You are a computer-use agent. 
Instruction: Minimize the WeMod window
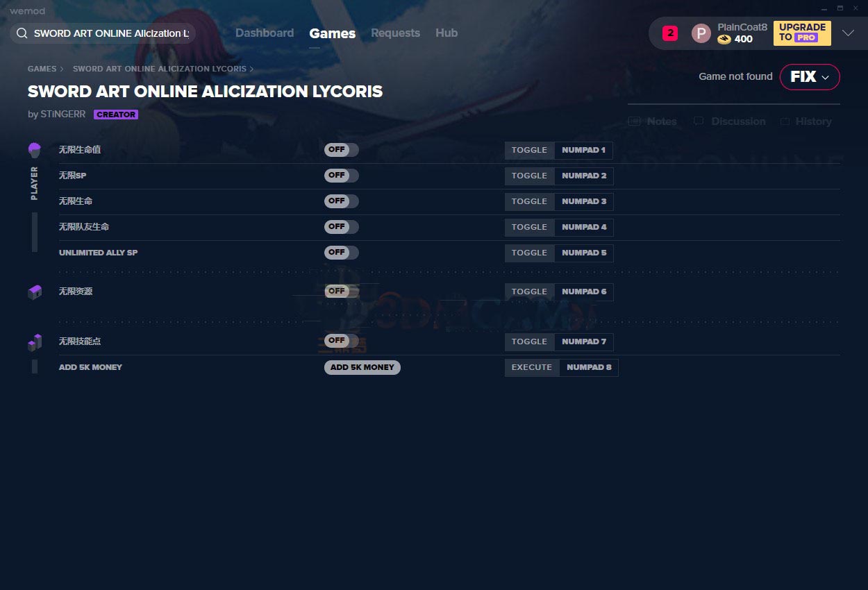824,8
